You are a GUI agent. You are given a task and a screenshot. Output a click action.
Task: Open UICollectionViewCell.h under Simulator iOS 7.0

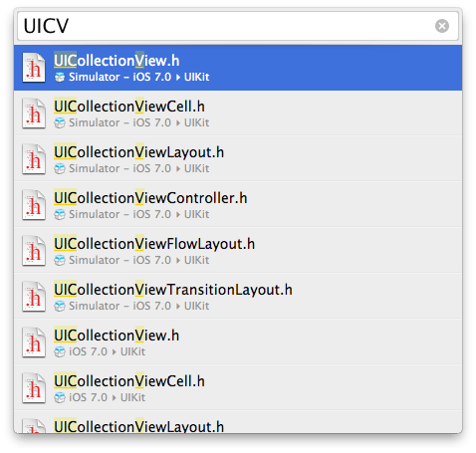238,113
